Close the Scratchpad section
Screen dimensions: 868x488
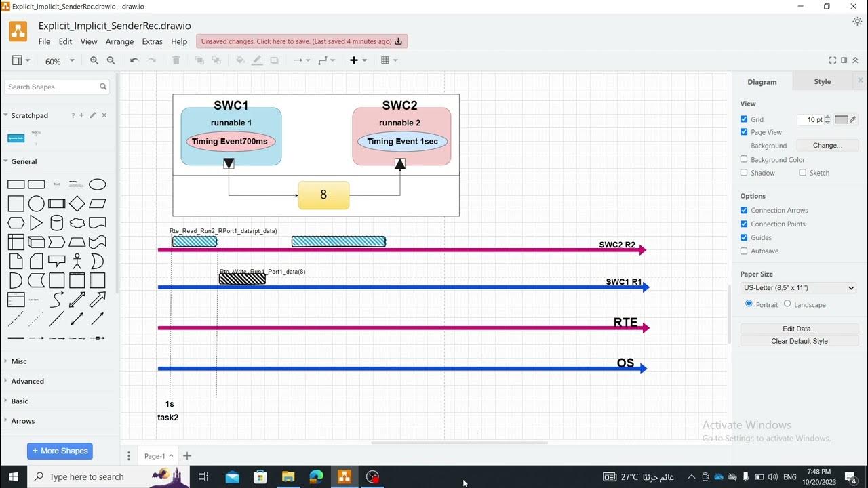104,115
